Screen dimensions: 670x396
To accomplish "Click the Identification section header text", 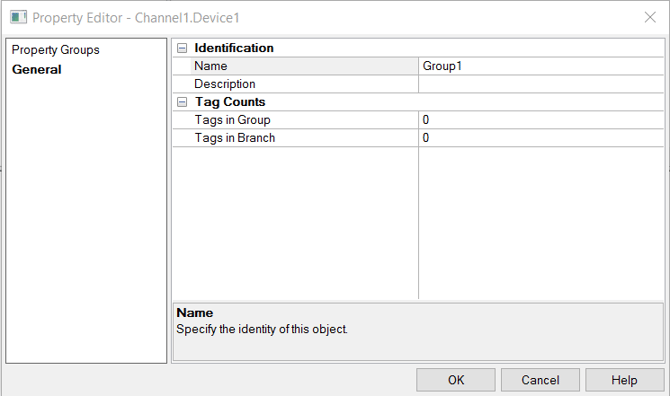I will point(234,48).
